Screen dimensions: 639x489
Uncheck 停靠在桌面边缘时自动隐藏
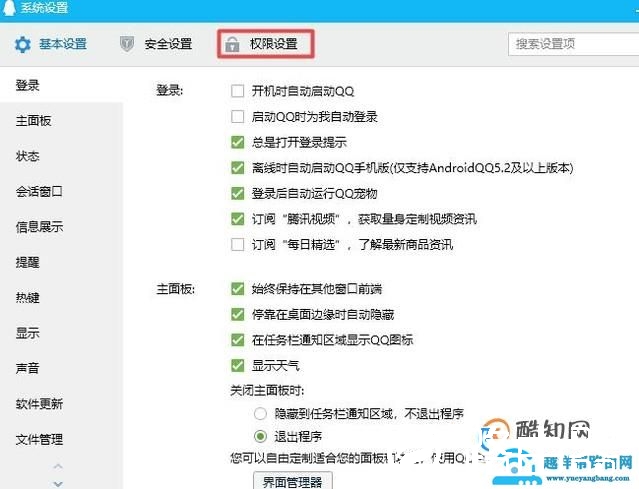point(238,314)
